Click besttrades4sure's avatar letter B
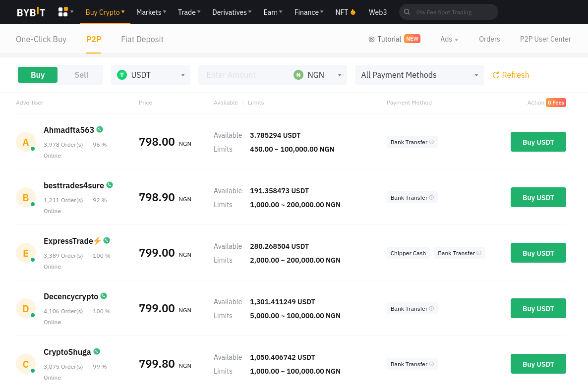 point(26,198)
